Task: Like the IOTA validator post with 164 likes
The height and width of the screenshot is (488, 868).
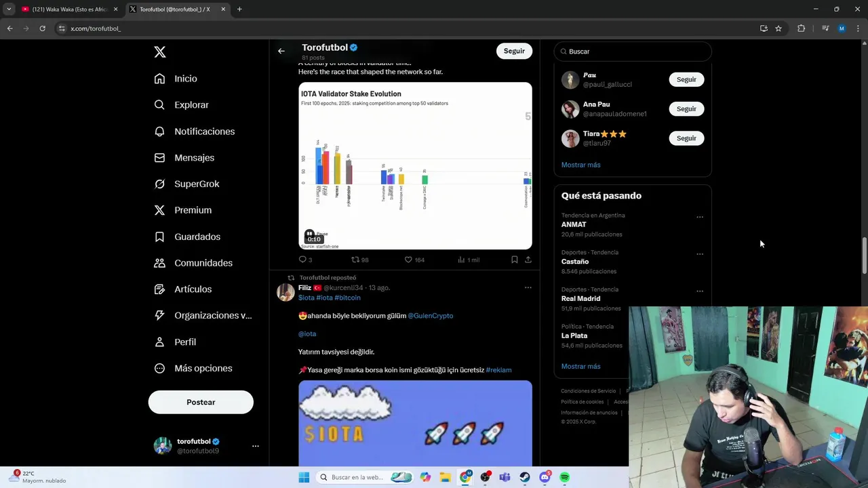Action: [x=408, y=260]
